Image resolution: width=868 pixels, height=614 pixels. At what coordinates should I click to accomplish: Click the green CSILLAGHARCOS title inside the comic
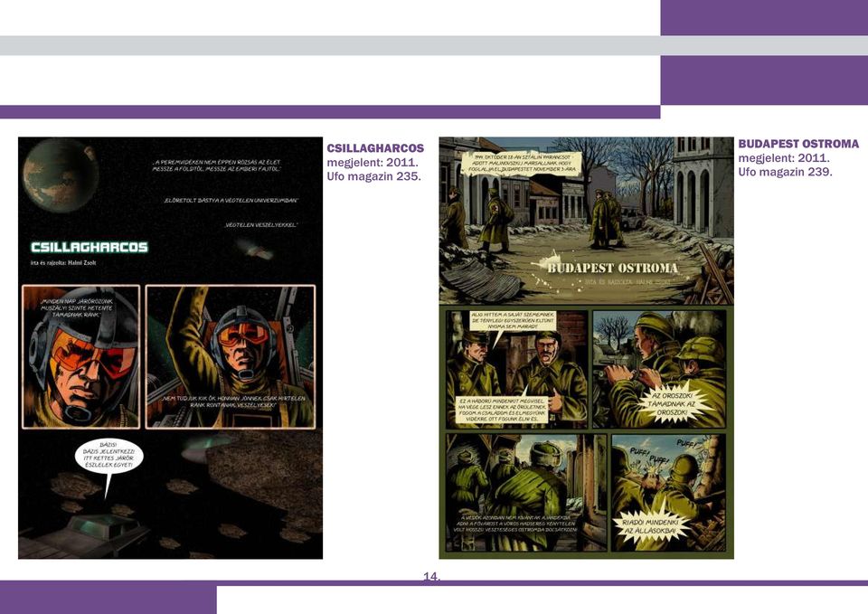[90, 247]
